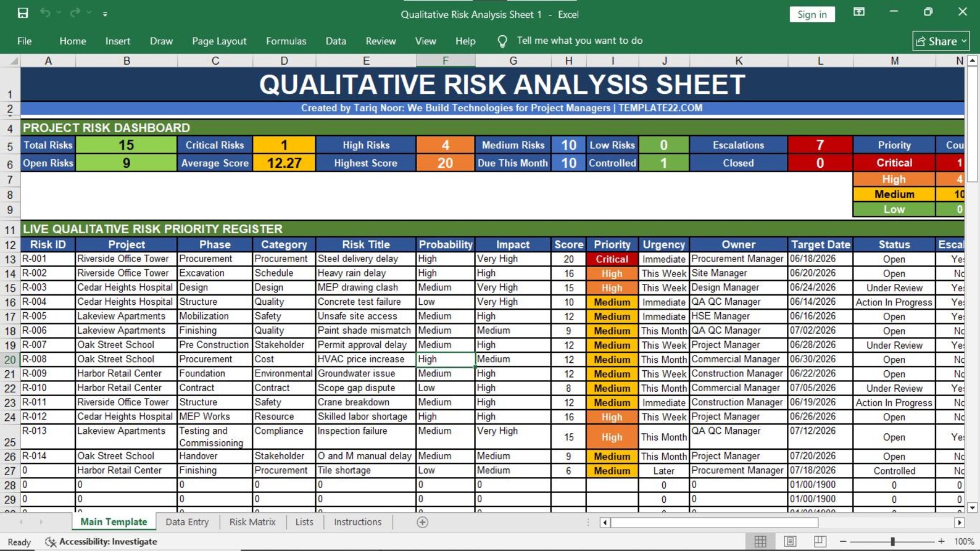This screenshot has width=980, height=551.
Task: Click the Escalations value 7
Action: 820,145
